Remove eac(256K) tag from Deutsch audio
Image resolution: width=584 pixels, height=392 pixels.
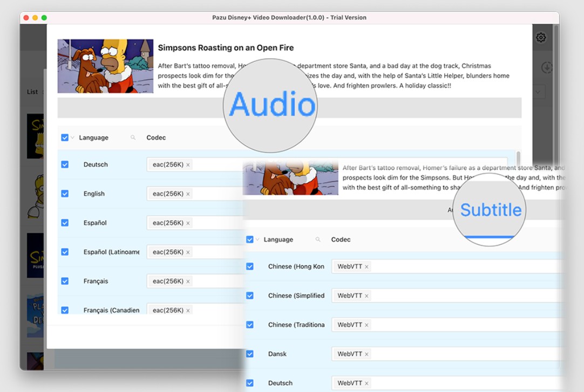click(x=188, y=165)
